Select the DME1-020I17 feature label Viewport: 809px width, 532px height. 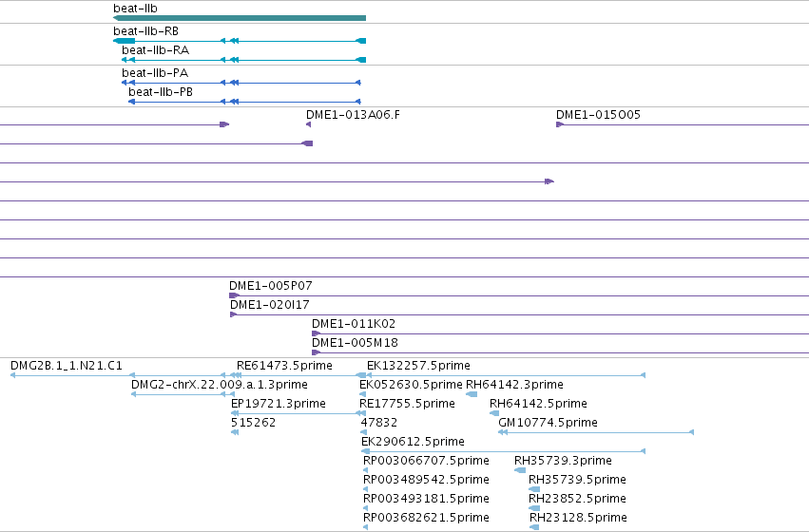pos(270,305)
